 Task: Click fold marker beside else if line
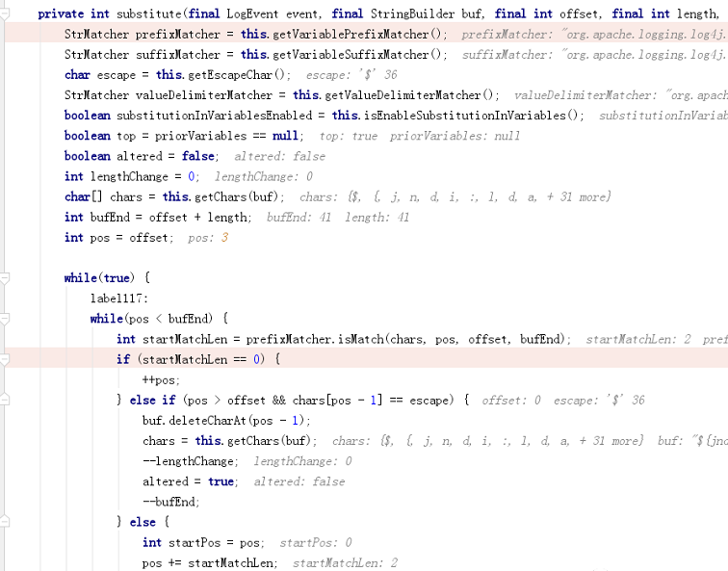point(4,400)
